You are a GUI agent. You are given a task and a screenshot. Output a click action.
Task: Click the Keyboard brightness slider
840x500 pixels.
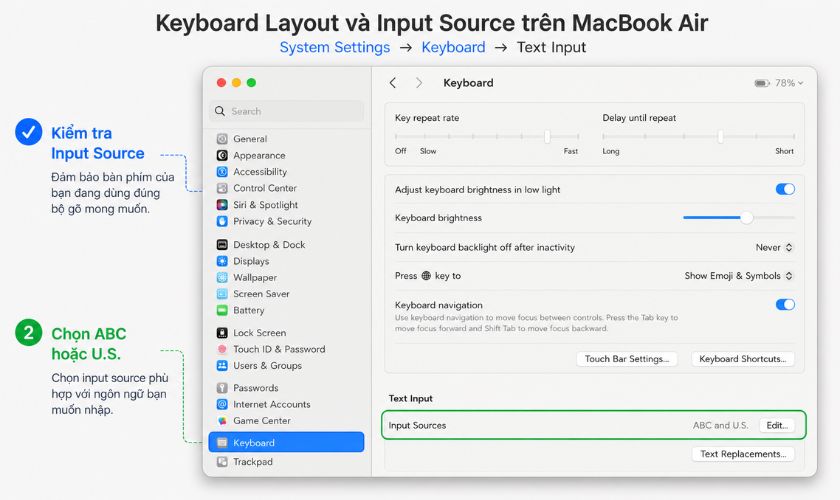739,218
